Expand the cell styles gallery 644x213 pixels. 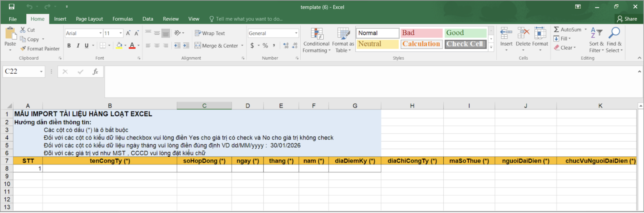[x=491, y=47]
